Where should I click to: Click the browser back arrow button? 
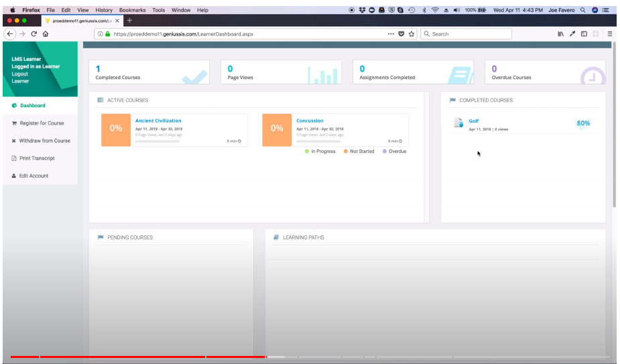pyautogui.click(x=9, y=34)
